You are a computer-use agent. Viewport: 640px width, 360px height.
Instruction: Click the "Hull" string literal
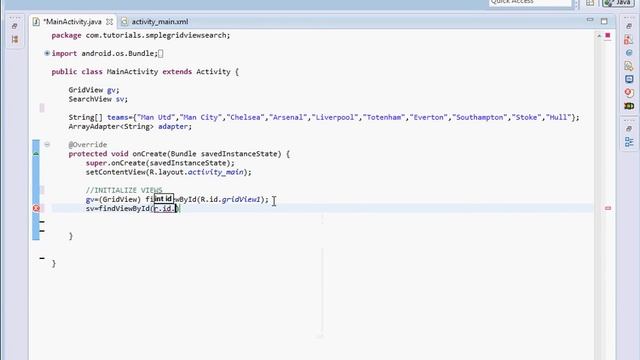[x=558, y=118]
